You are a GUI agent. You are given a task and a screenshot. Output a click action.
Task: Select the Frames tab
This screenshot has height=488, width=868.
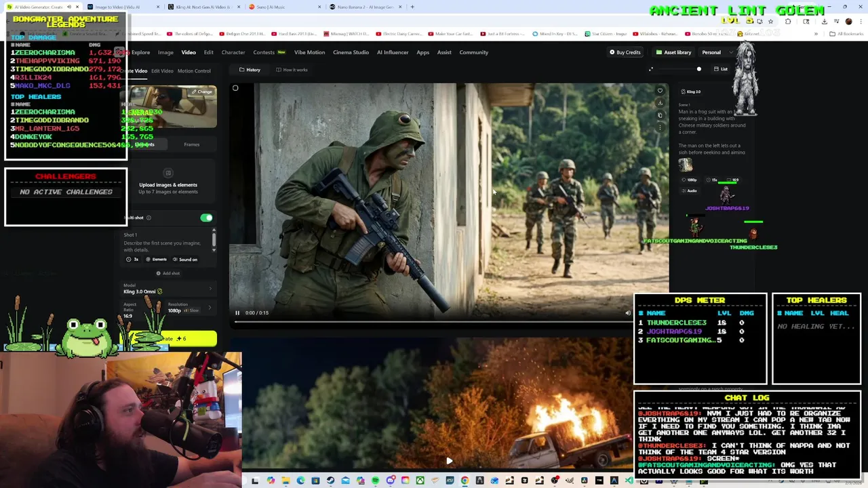click(x=192, y=144)
